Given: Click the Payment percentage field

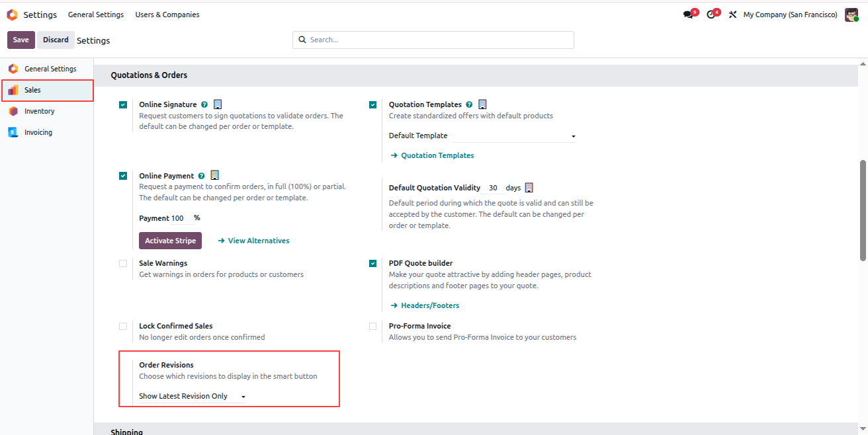Looking at the screenshot, I should (x=181, y=218).
